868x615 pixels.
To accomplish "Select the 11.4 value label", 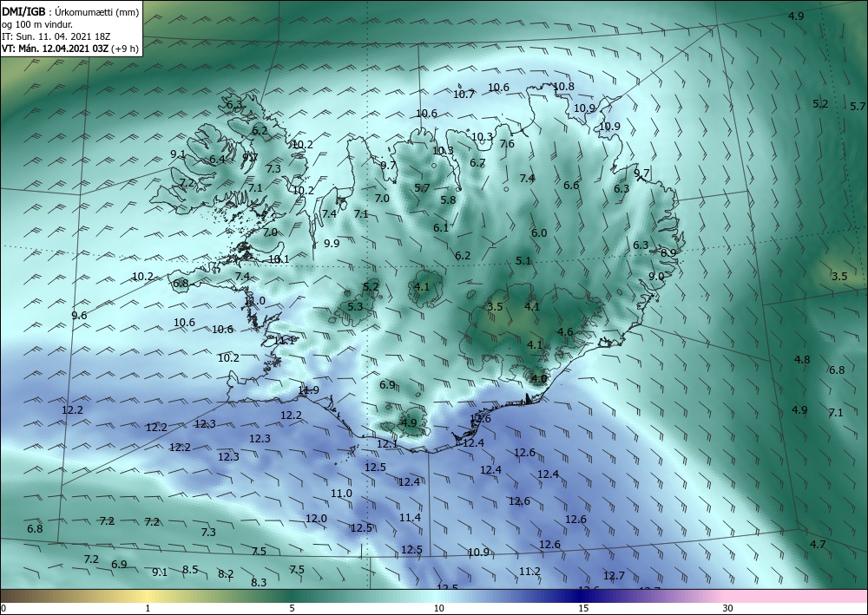I will click(x=411, y=517).
